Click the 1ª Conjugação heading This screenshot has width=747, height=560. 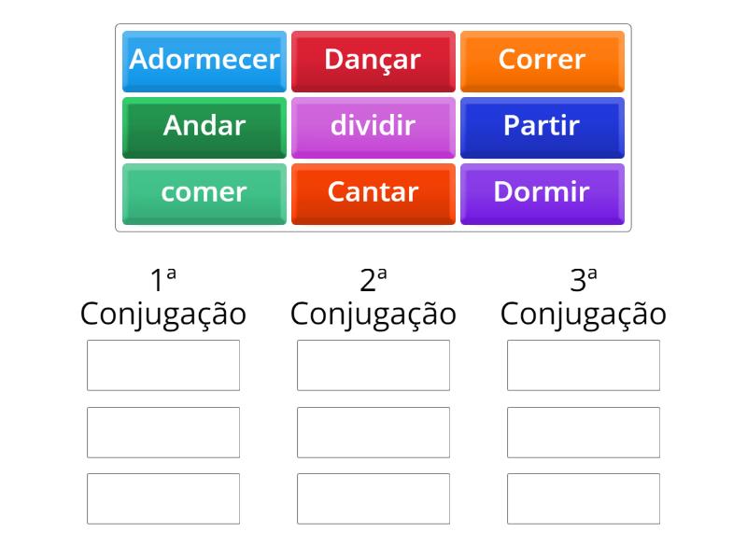pyautogui.click(x=163, y=294)
